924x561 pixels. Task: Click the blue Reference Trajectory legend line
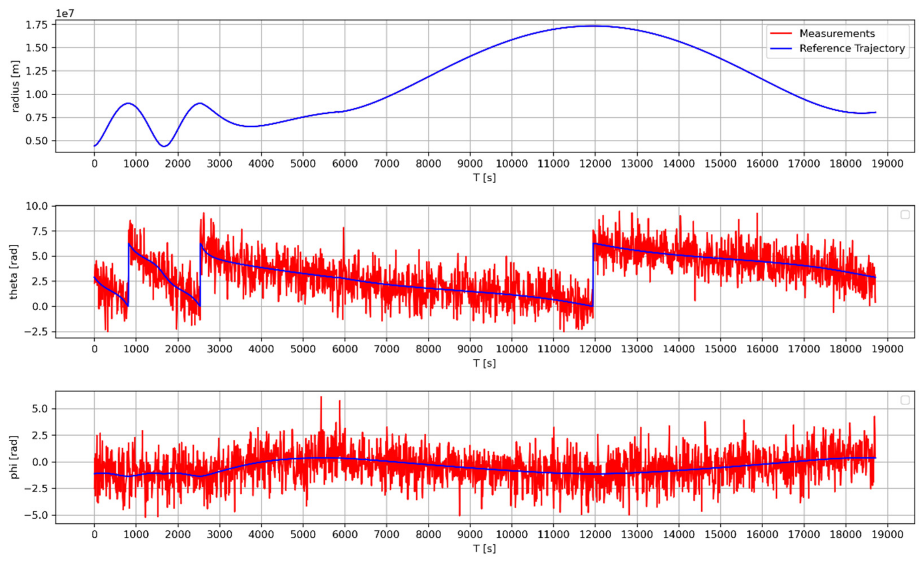(x=781, y=49)
